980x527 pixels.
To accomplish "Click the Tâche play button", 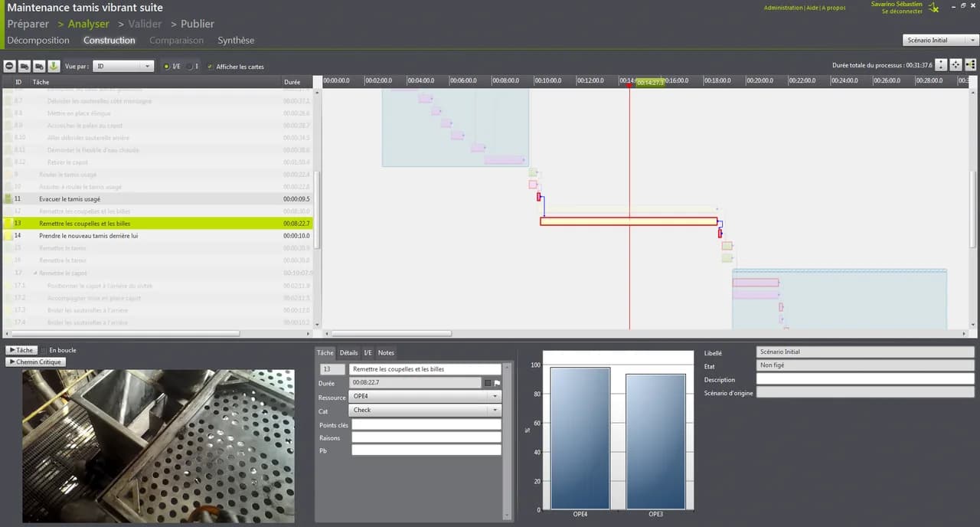I will [x=21, y=350].
